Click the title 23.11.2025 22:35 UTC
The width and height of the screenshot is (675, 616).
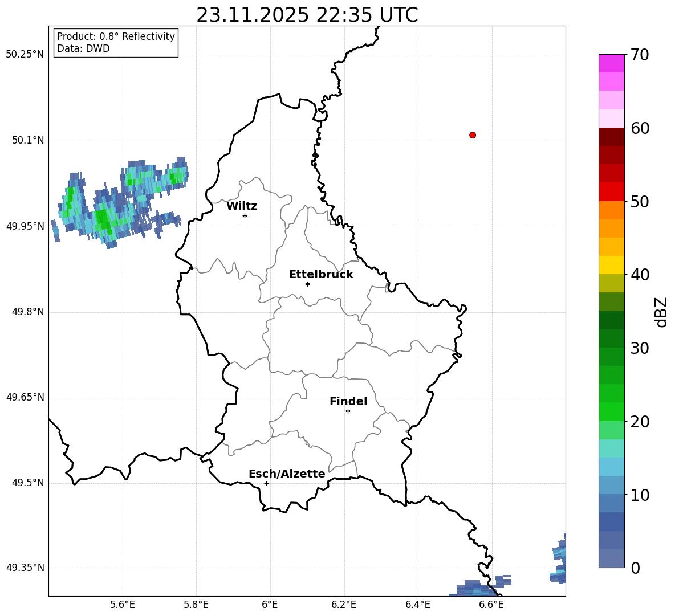[307, 15]
